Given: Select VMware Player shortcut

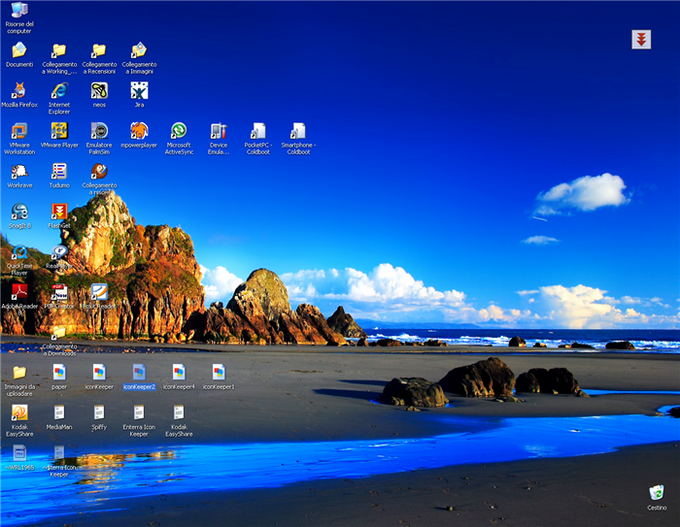Looking at the screenshot, I should tap(59, 131).
